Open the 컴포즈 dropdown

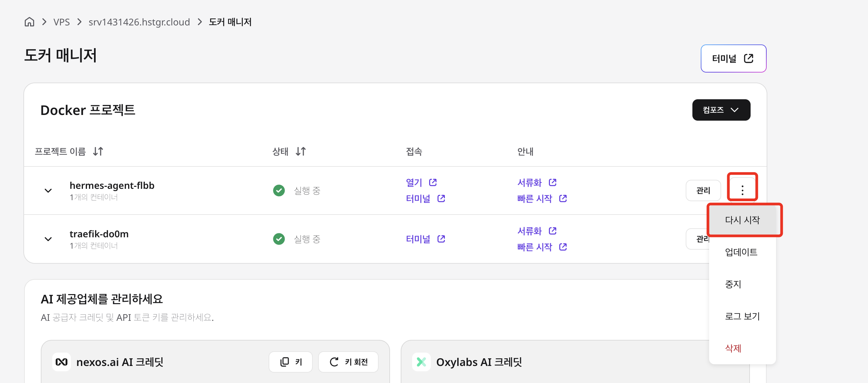(721, 110)
